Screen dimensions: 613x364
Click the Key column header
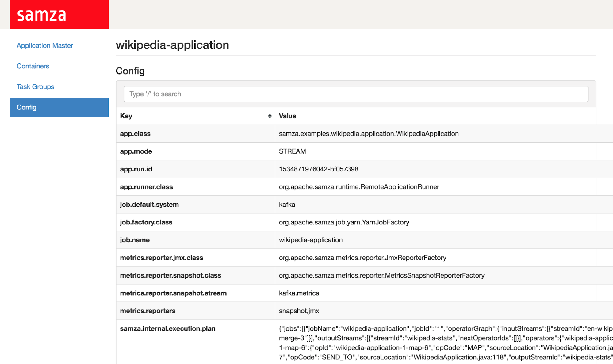coord(126,116)
